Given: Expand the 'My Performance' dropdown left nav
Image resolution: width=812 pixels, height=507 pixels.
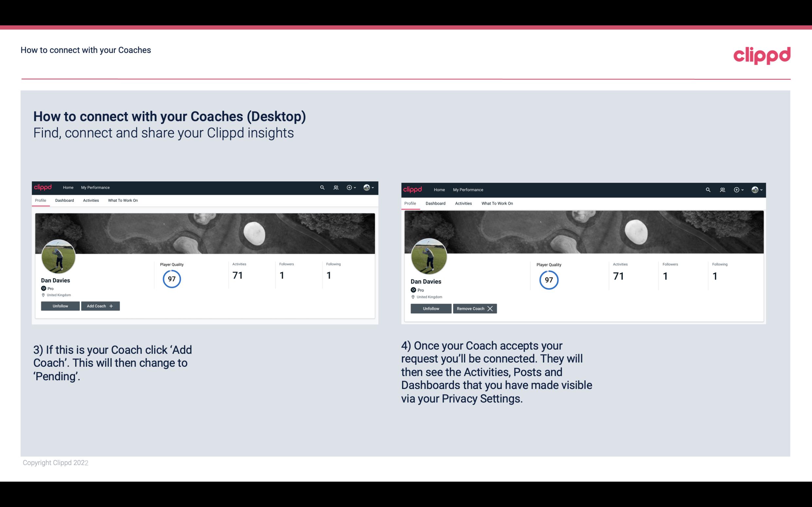Looking at the screenshot, I should coord(95,187).
